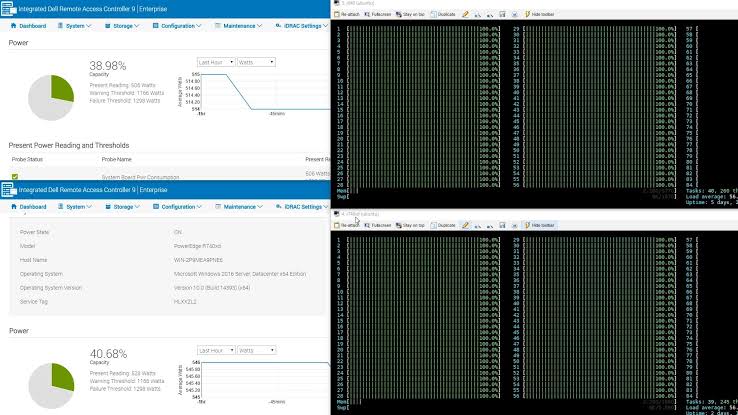Click the upper power capacity pie chart
The image size is (738, 415).
51,97
